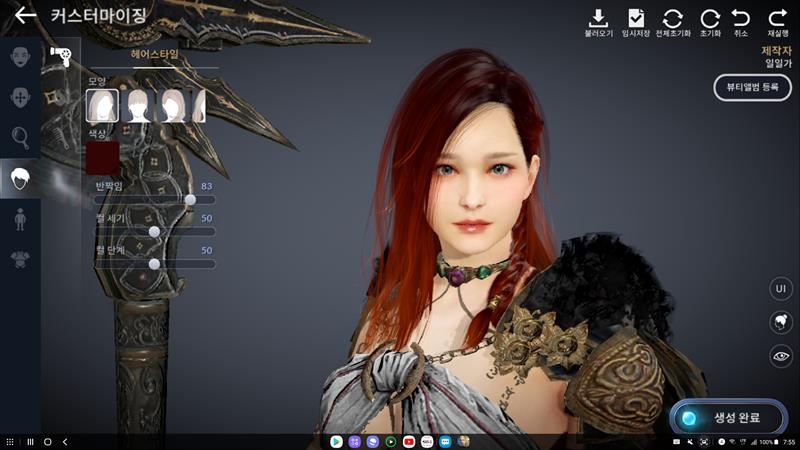Click the 초기화 reset icon
Screen dimensions: 800x450
(x=710, y=23)
